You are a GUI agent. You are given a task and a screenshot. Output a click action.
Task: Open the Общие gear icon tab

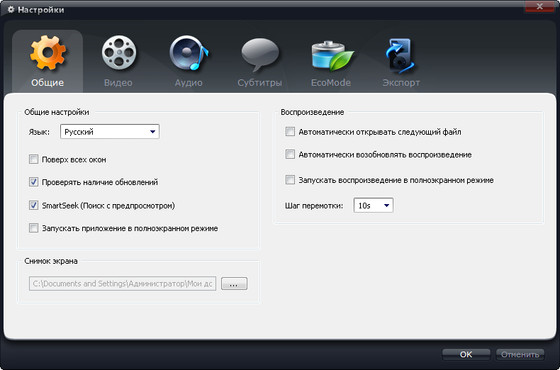point(48,53)
